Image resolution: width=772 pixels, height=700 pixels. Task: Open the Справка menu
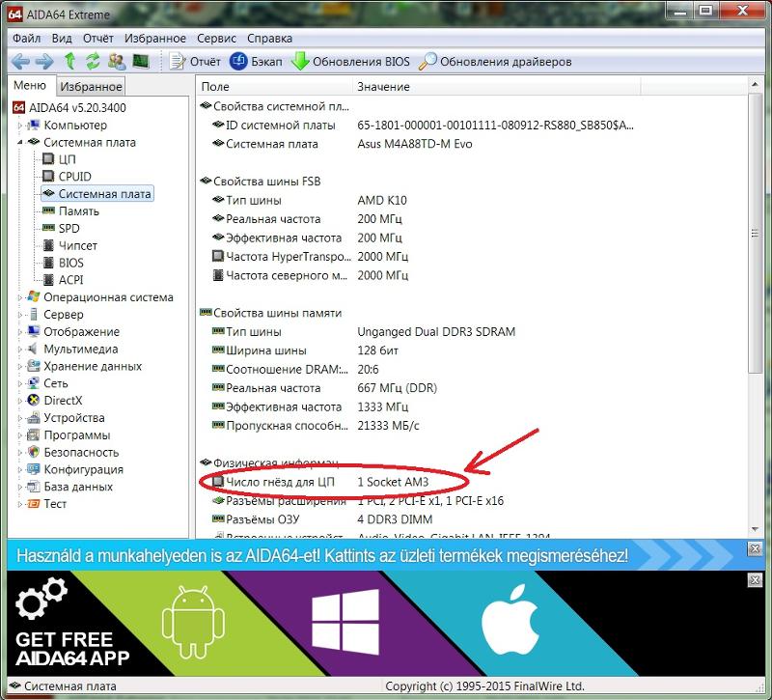pos(270,39)
